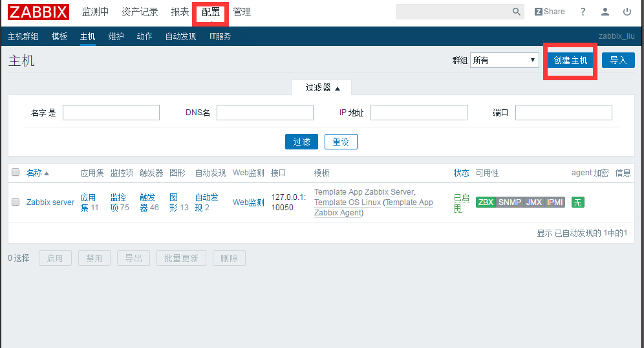
Task: Go to the 维护 submenu
Action: coord(116,37)
